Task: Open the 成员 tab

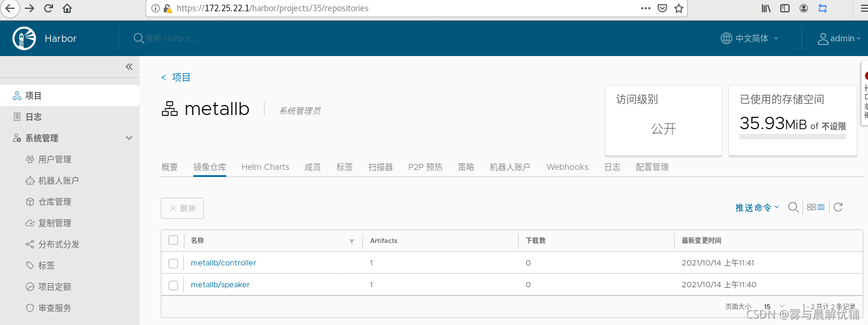Action: pyautogui.click(x=313, y=167)
